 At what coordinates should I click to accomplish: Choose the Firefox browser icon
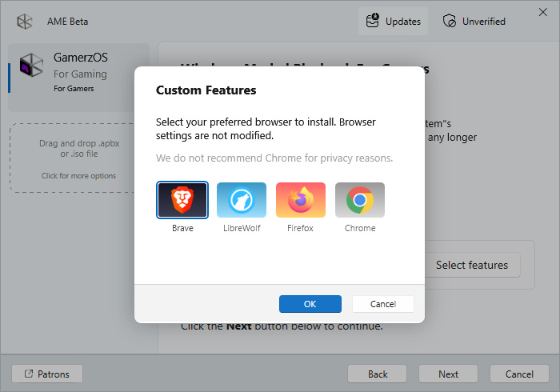[301, 200]
